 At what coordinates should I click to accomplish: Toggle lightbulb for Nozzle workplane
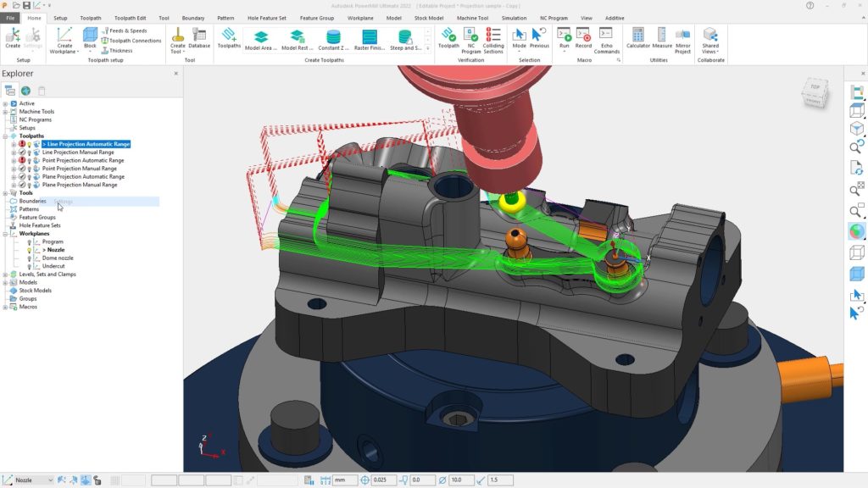[x=30, y=250]
